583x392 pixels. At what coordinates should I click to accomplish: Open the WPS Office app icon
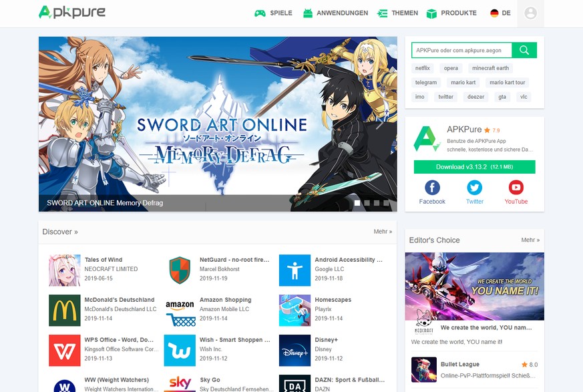coord(64,351)
